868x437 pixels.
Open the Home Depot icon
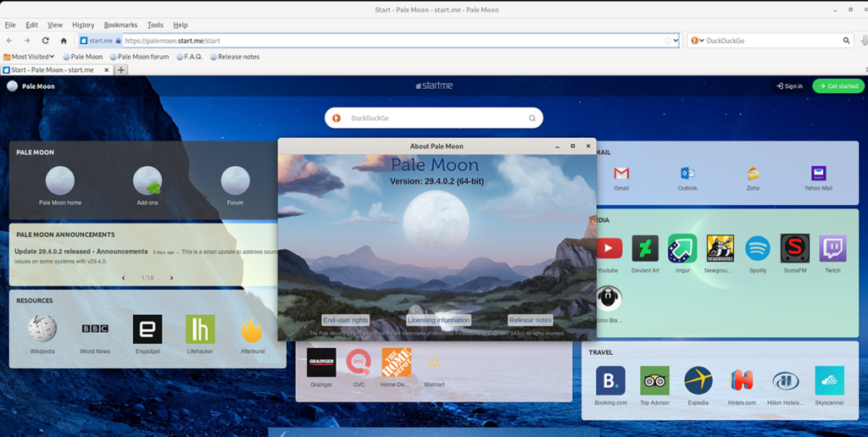coord(397,362)
